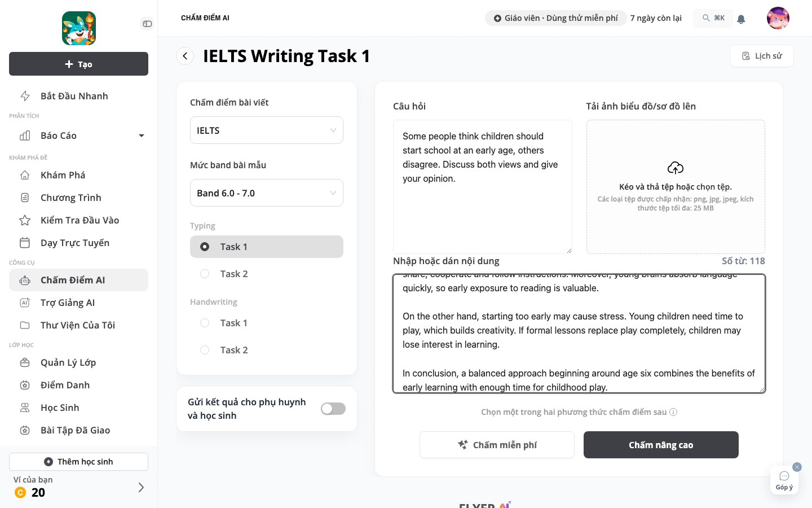The height and width of the screenshot is (508, 812).
Task: Close the Góp ý feedback widget
Action: tap(797, 467)
